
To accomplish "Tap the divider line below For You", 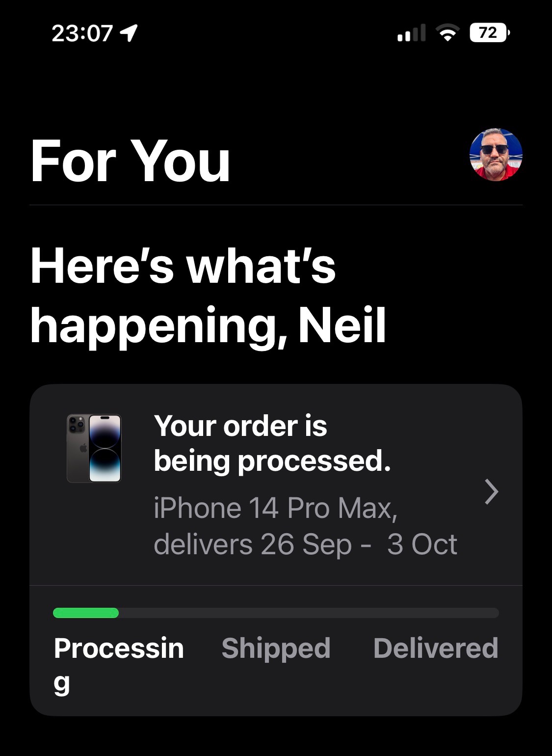I will [x=276, y=205].
